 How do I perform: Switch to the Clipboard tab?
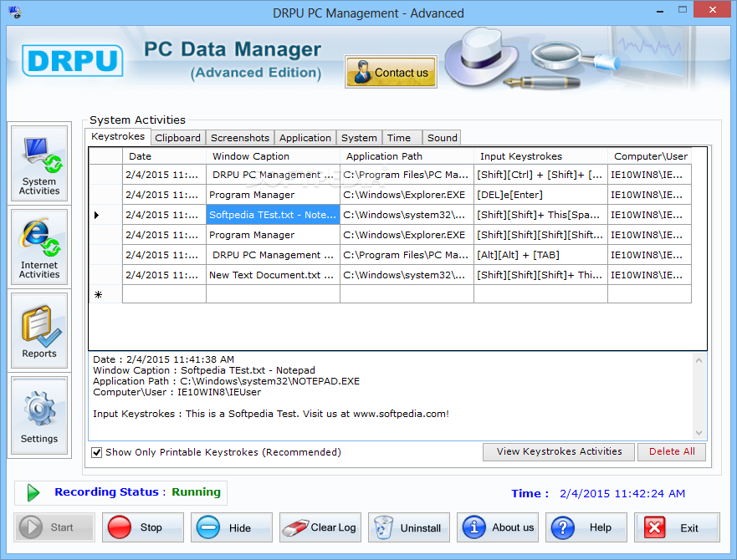pyautogui.click(x=177, y=138)
